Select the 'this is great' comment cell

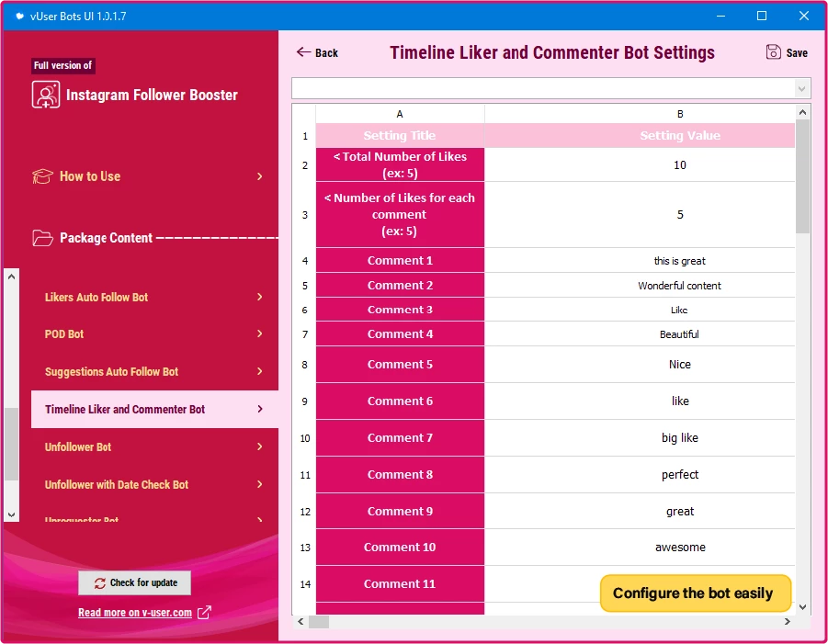pyautogui.click(x=640, y=261)
